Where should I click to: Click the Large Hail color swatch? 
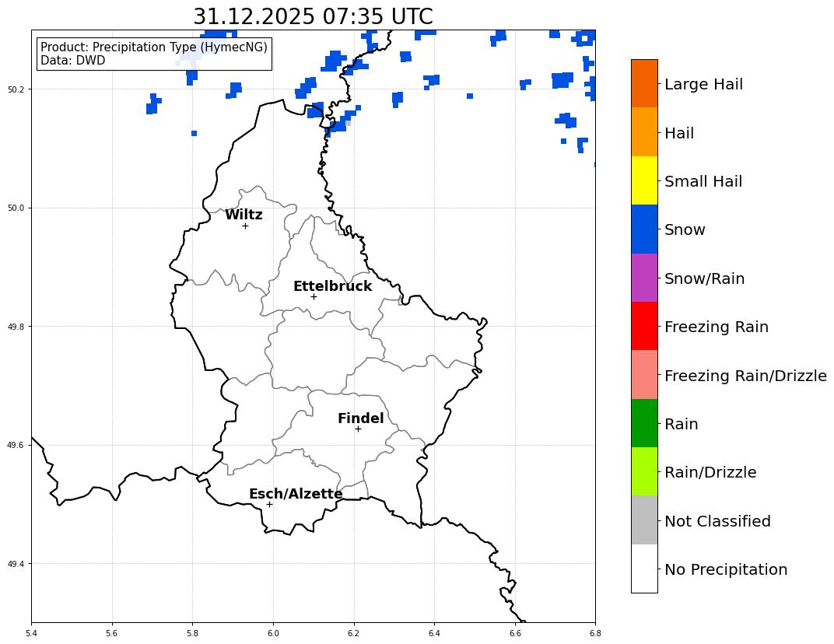[644, 83]
